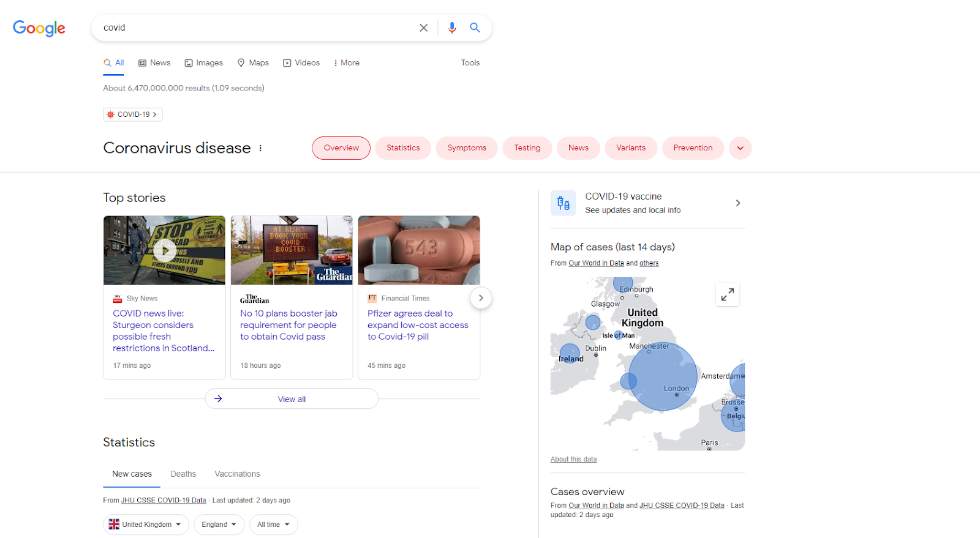Open About this data link
This screenshot has width=980, height=538.
573,460
